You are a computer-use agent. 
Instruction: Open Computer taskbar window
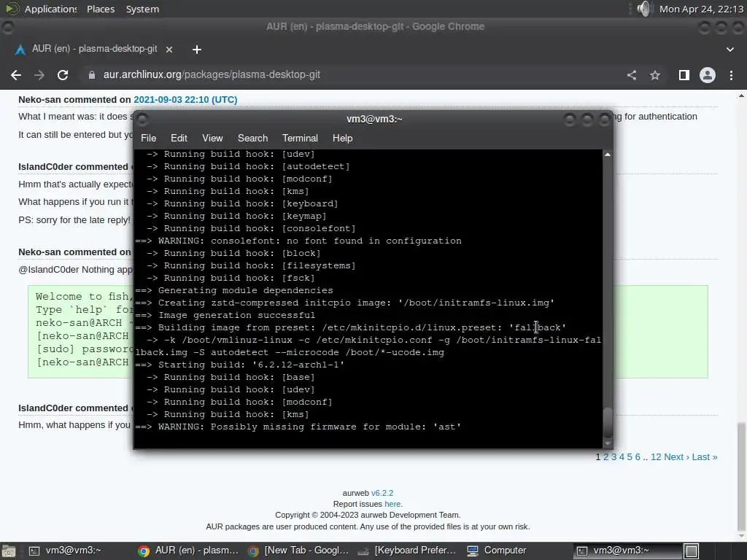(497, 551)
